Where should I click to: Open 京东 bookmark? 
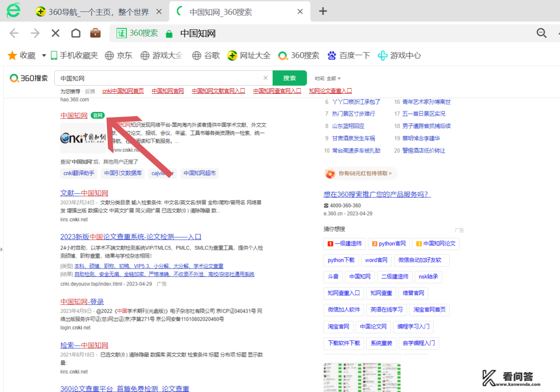119,55
